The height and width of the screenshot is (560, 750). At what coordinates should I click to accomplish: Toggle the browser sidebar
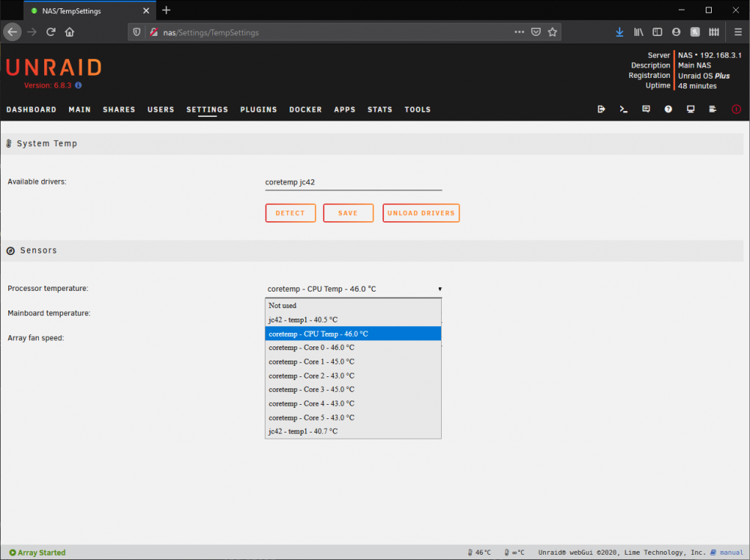657,32
